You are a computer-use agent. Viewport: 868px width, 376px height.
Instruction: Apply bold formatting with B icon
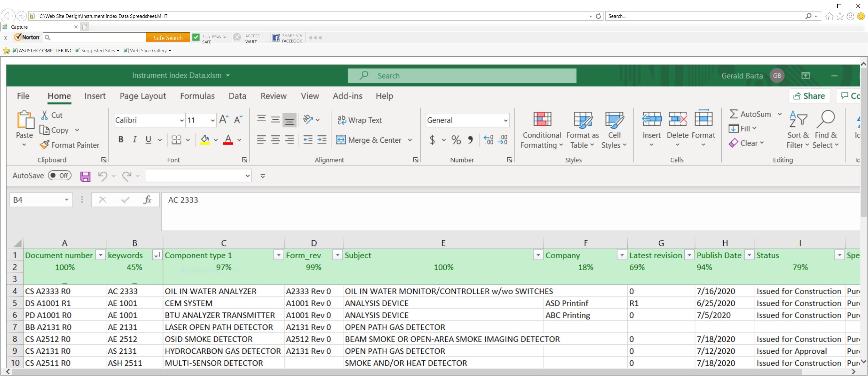click(x=121, y=140)
